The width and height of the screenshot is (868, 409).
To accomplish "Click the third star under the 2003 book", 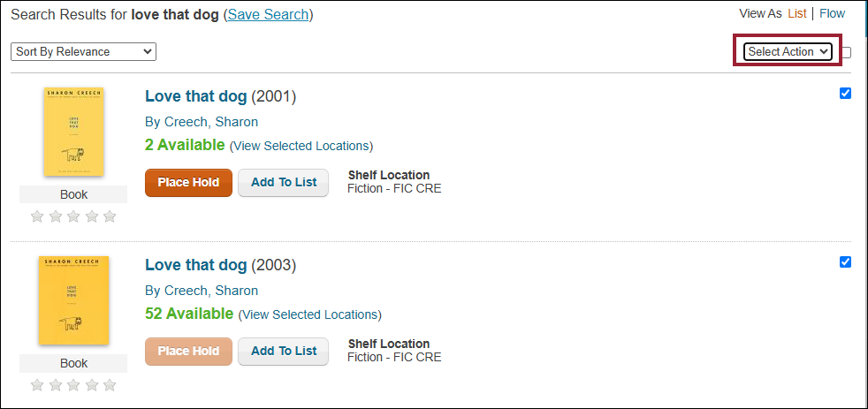I will click(x=73, y=384).
